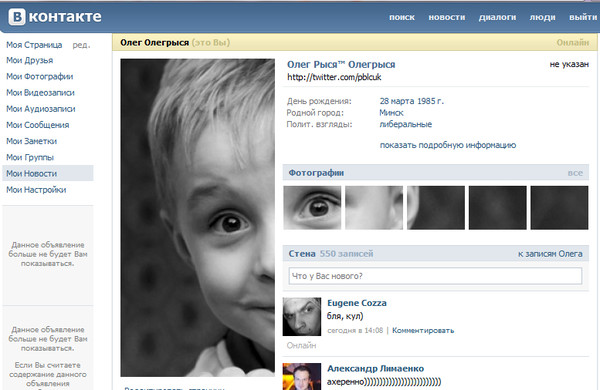Viewport: 600px width, 390px height.
Task: Open диалоги in the top navigation
Action: pos(497,17)
